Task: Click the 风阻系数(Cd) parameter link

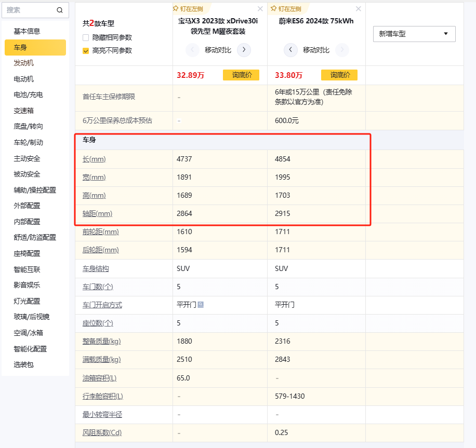Action: click(102, 432)
